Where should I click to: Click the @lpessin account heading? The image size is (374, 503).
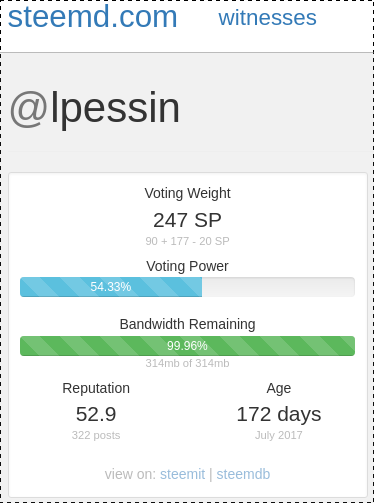click(95, 108)
